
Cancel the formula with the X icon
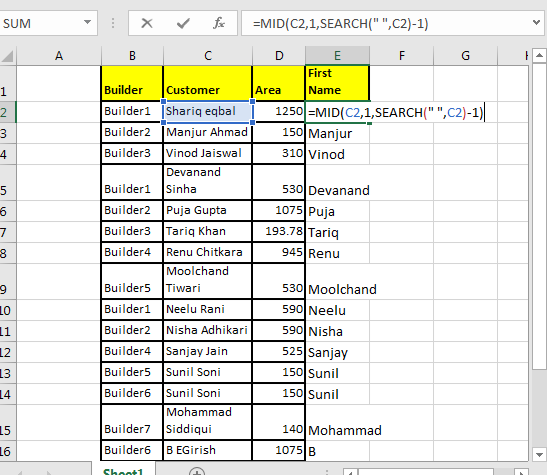(x=147, y=23)
